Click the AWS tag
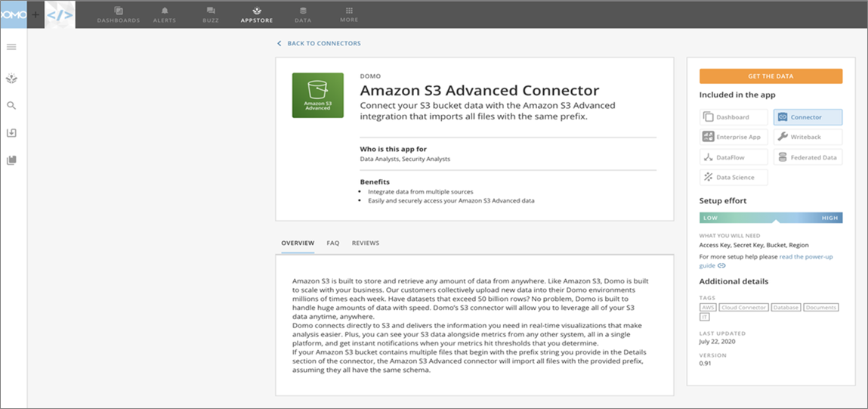The width and height of the screenshot is (868, 409). 707,307
